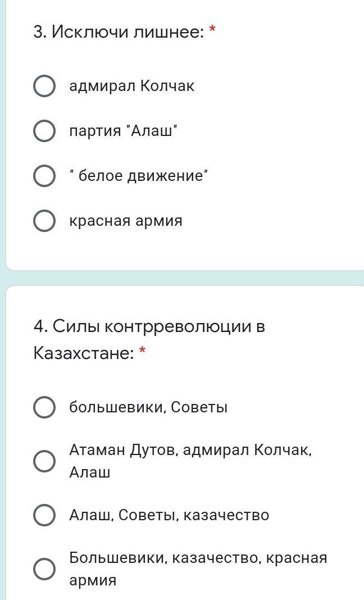Pick the Алаш, Советы, казачество radio button

[x=44, y=515]
